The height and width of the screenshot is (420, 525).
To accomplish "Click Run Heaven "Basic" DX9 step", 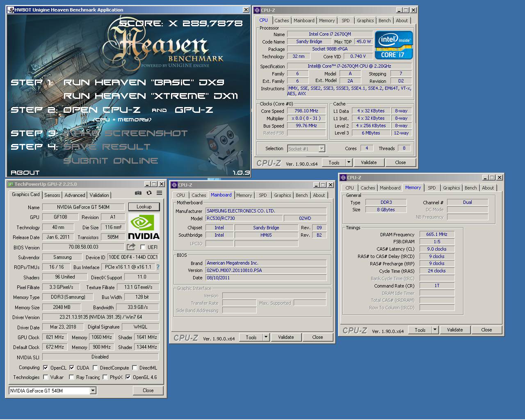I will coord(144,82).
